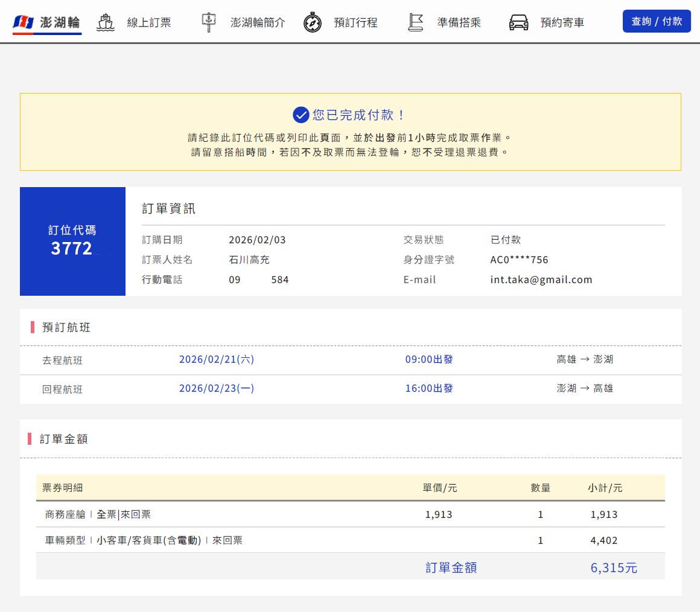Click the signpost icon for 澎湖輪簡介
The image size is (700, 612).
pos(208,22)
